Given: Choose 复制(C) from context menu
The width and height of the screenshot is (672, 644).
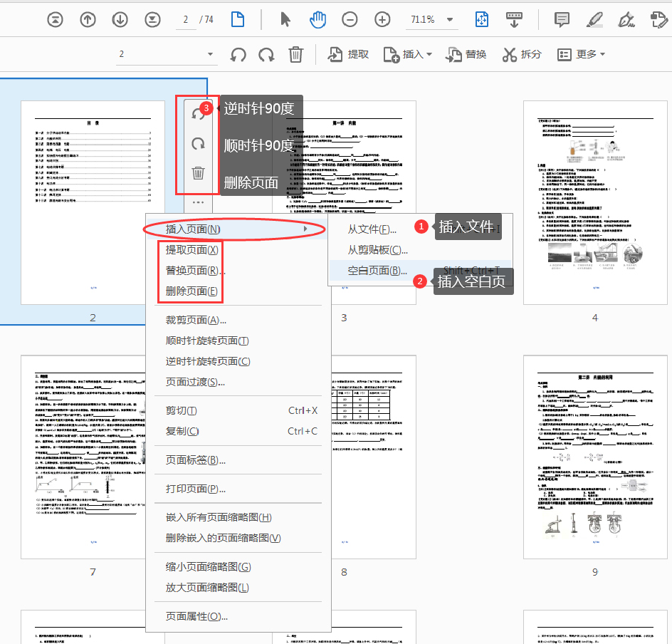Looking at the screenshot, I should 238,431.
